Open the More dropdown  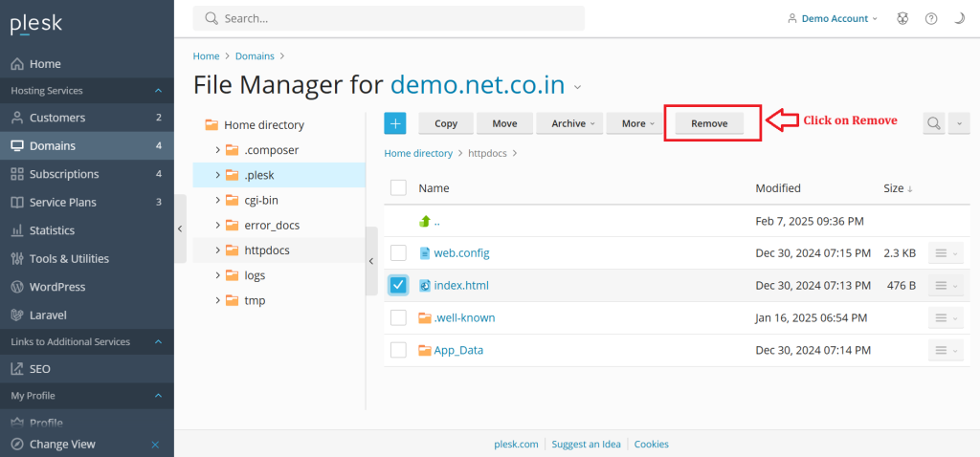(636, 123)
